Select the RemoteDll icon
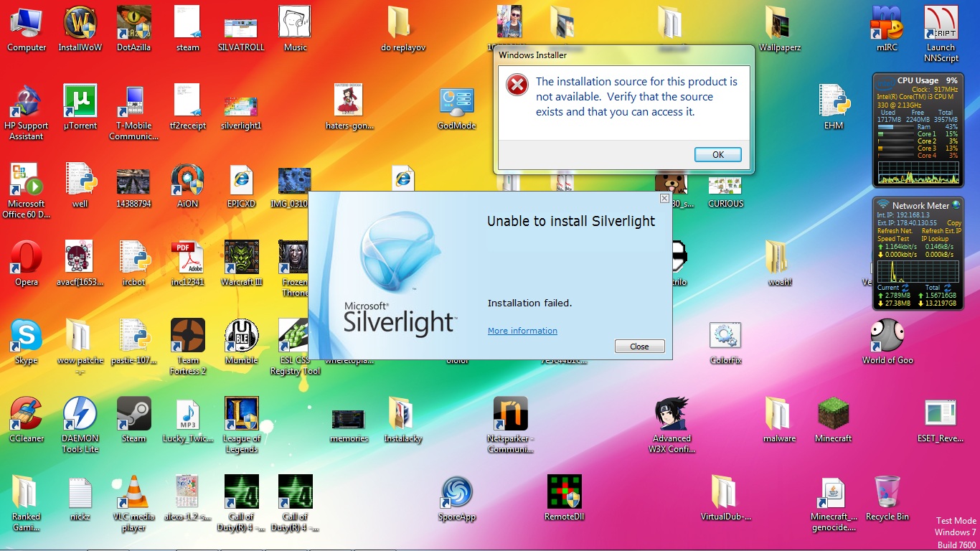Viewport: 980px width, 551px height. tap(564, 498)
